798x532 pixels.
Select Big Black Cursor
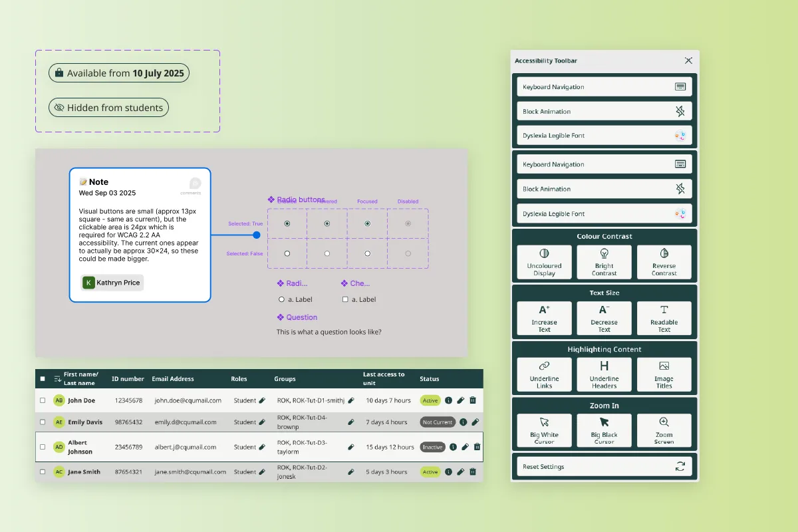click(x=604, y=431)
